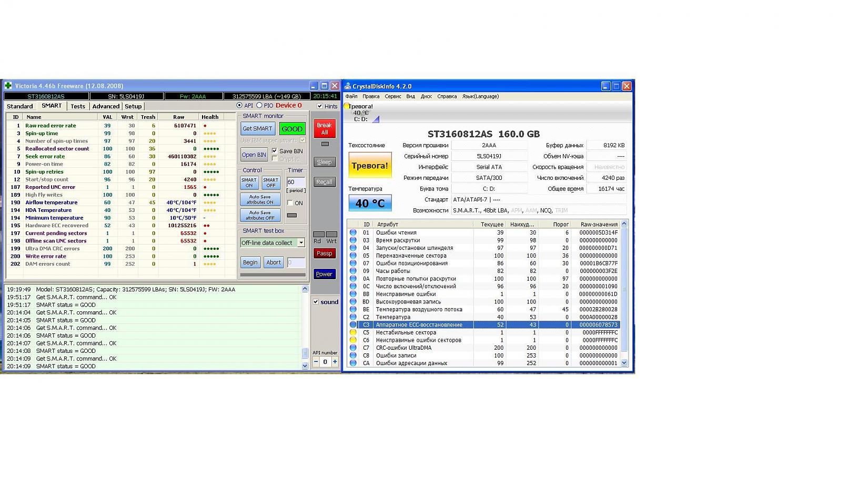868x488 pixels.
Task: Click yellow status icon of Нестабильные сектора row
Action: point(353,332)
